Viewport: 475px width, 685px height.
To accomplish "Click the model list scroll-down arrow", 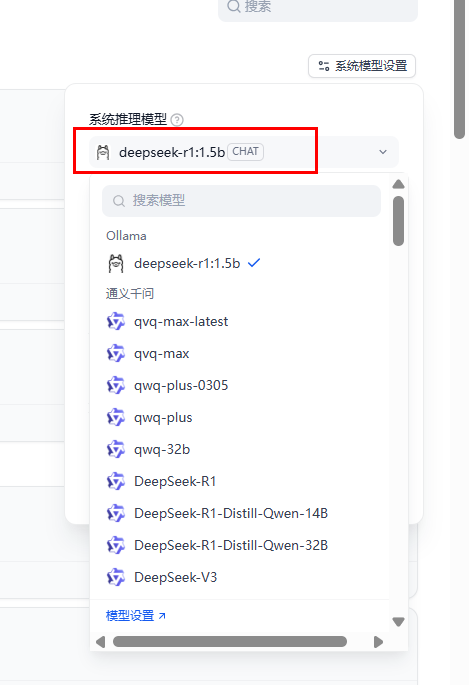I will pos(398,621).
